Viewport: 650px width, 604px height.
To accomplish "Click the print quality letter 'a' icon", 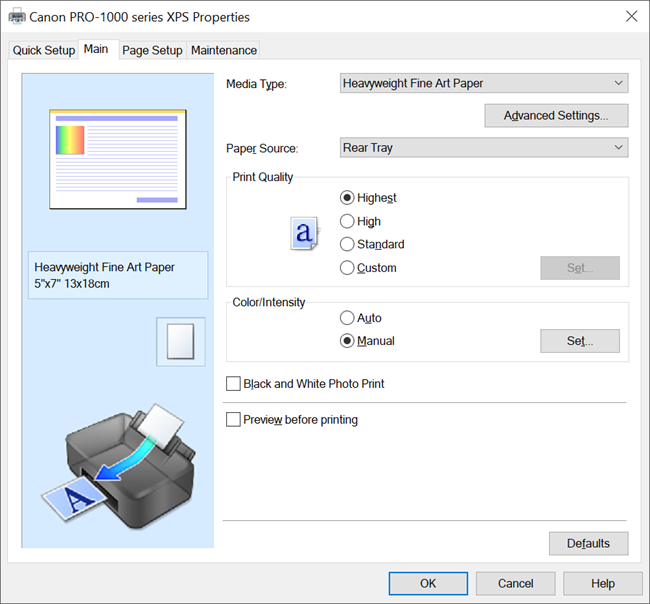I will pos(305,233).
